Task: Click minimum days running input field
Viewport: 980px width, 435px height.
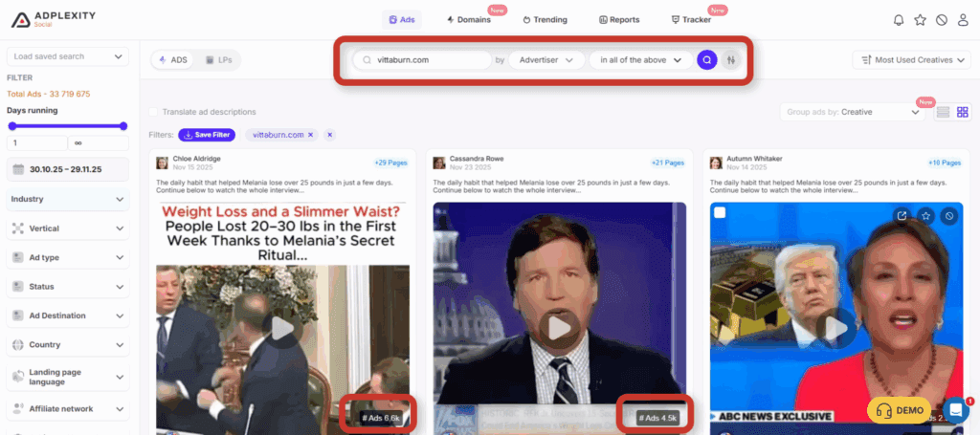Action: tap(37, 142)
